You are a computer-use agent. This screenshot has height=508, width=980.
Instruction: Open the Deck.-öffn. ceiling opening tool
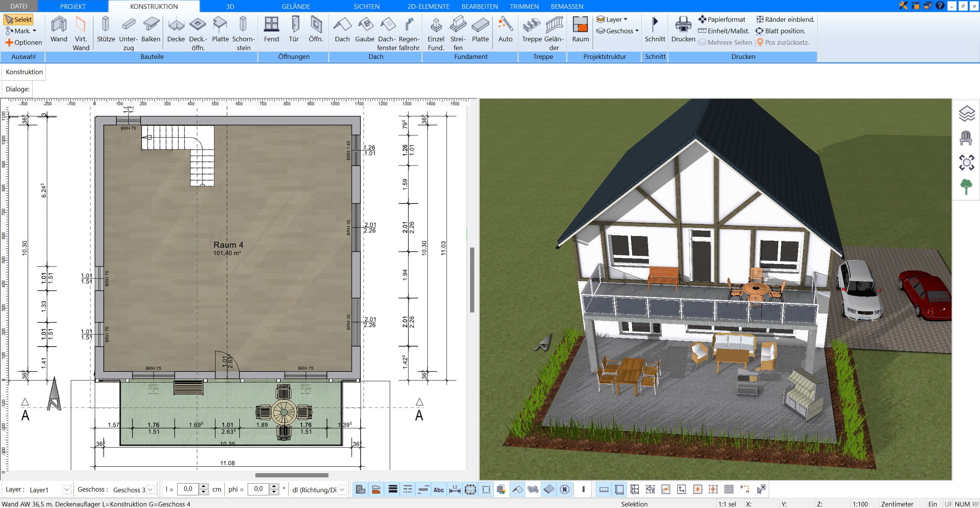[198, 33]
